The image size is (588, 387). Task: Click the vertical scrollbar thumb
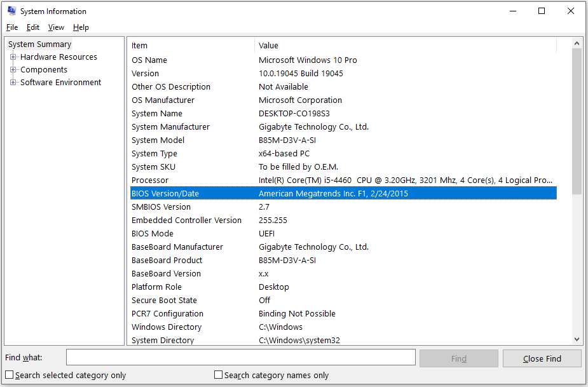[577, 121]
